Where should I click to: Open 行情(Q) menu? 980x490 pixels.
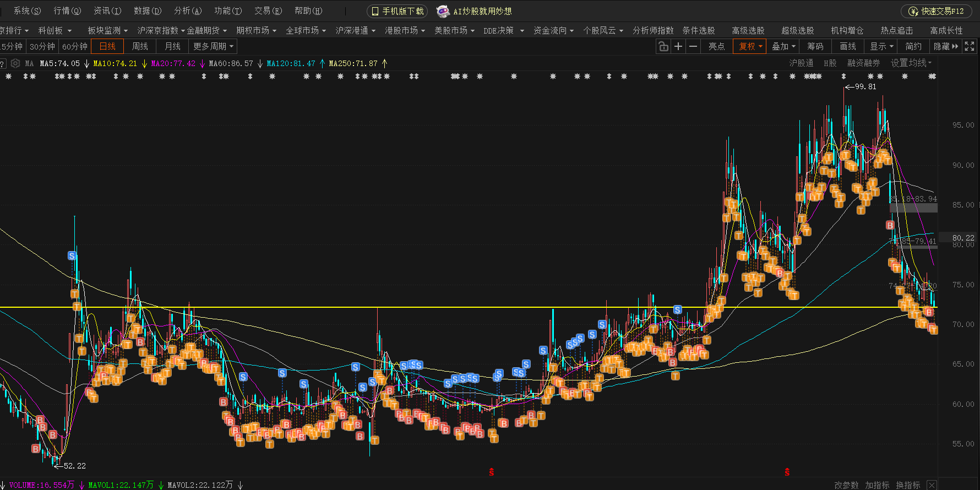[67, 11]
